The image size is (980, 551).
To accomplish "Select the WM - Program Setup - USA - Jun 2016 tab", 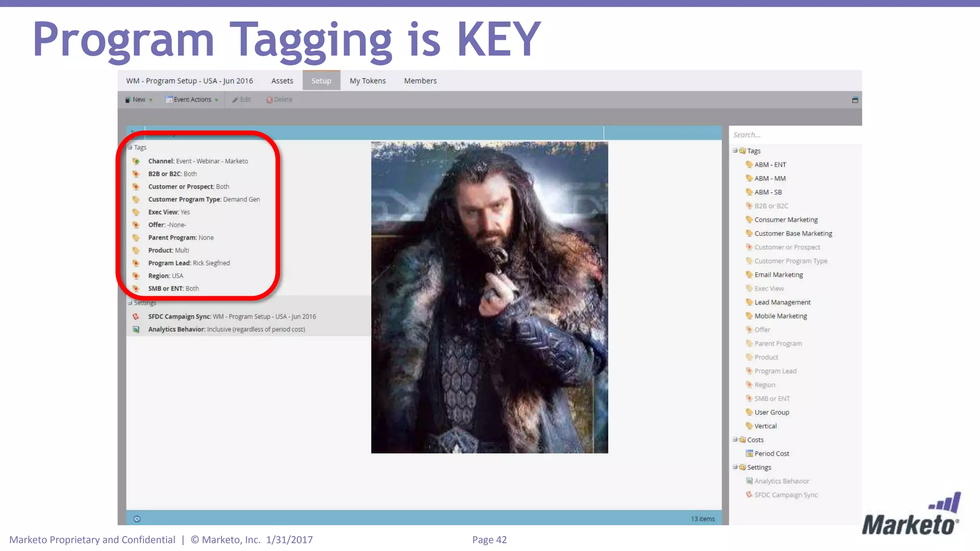I will [189, 81].
